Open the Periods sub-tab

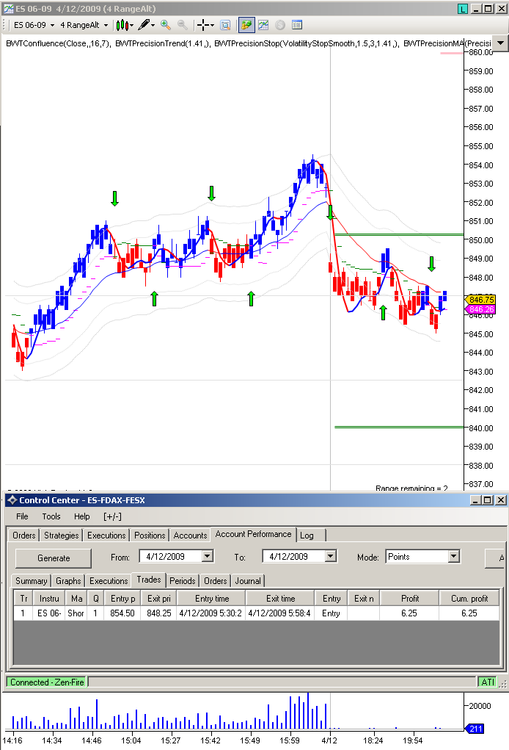click(182, 581)
